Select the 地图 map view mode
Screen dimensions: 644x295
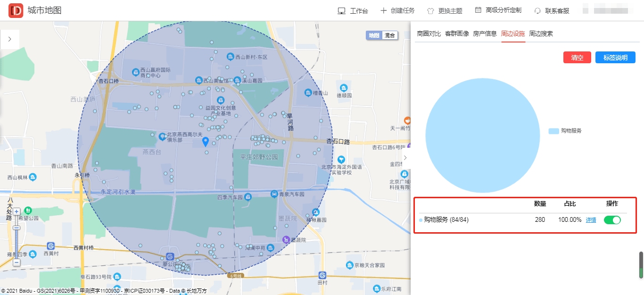click(374, 35)
